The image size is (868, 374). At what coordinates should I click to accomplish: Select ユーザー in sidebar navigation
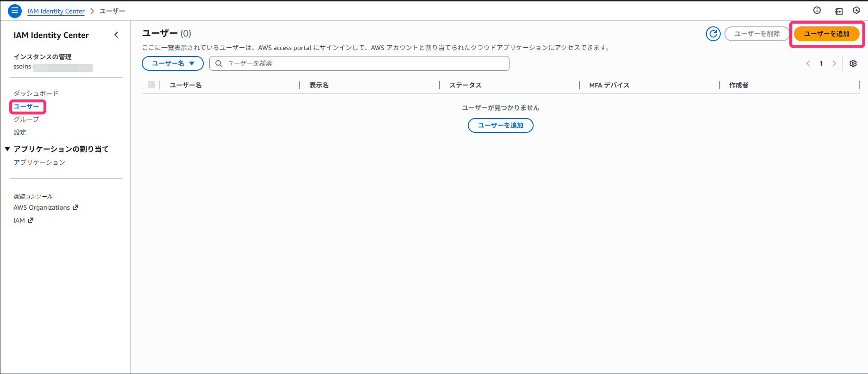[26, 106]
